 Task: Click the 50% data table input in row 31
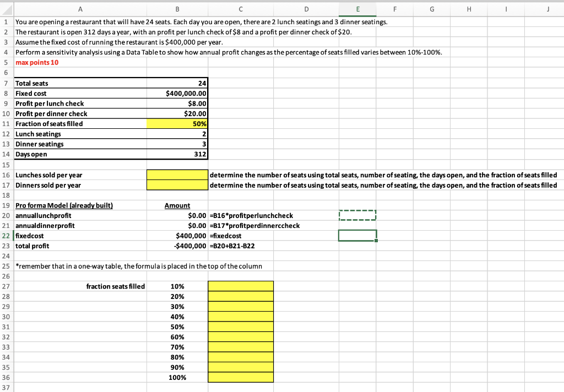(177, 327)
